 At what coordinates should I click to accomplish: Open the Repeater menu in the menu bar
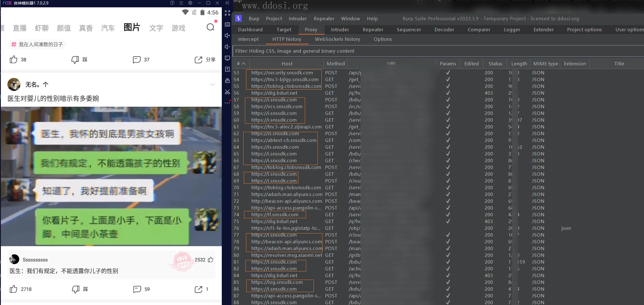click(x=324, y=19)
